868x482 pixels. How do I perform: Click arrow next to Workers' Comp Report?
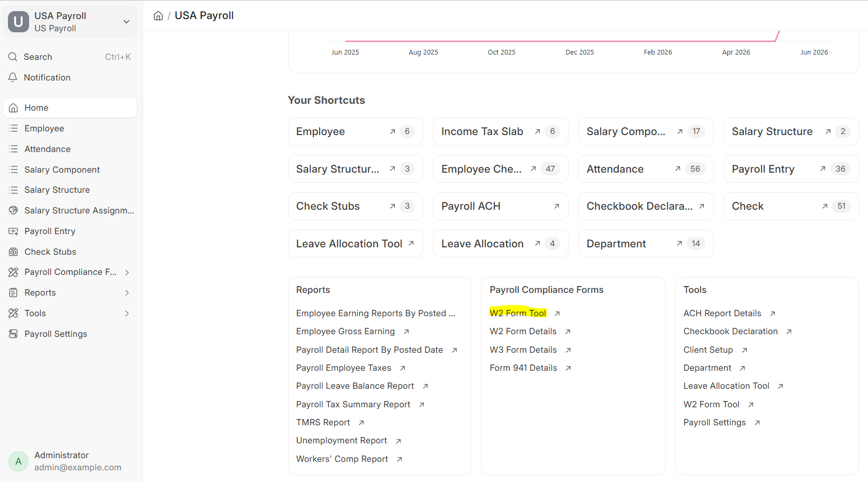[400, 459]
